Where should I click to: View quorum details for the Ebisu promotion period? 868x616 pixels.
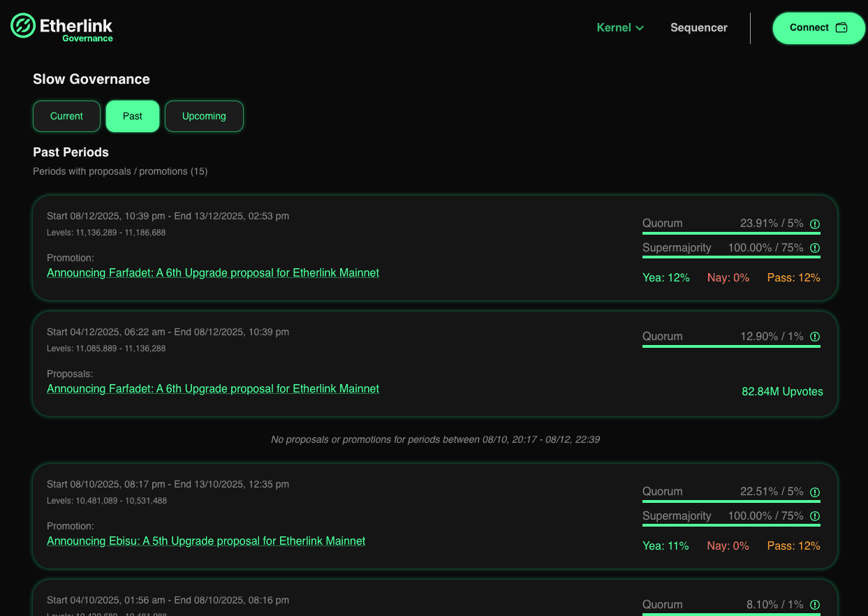[x=815, y=492]
